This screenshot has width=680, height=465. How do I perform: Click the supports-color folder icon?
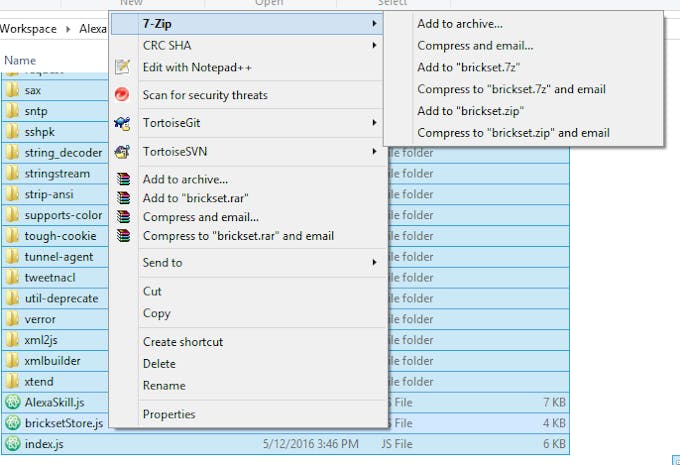[x=13, y=215]
